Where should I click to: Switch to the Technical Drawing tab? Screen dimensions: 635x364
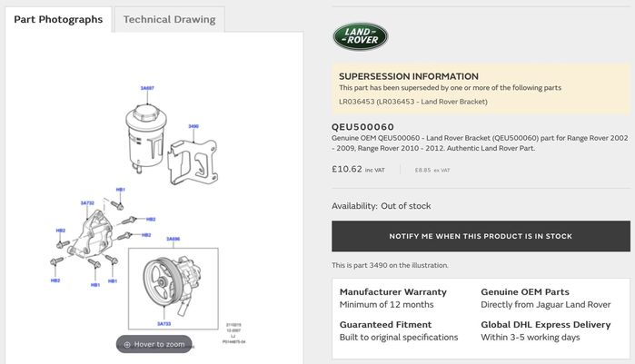169,19
